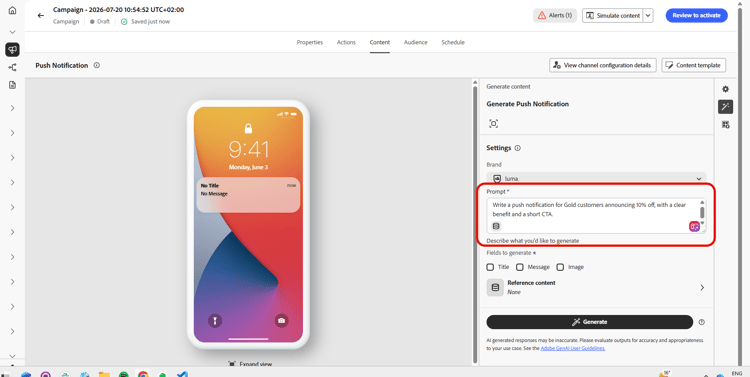Check the Message field checkbox
The height and width of the screenshot is (377, 750).
point(520,267)
